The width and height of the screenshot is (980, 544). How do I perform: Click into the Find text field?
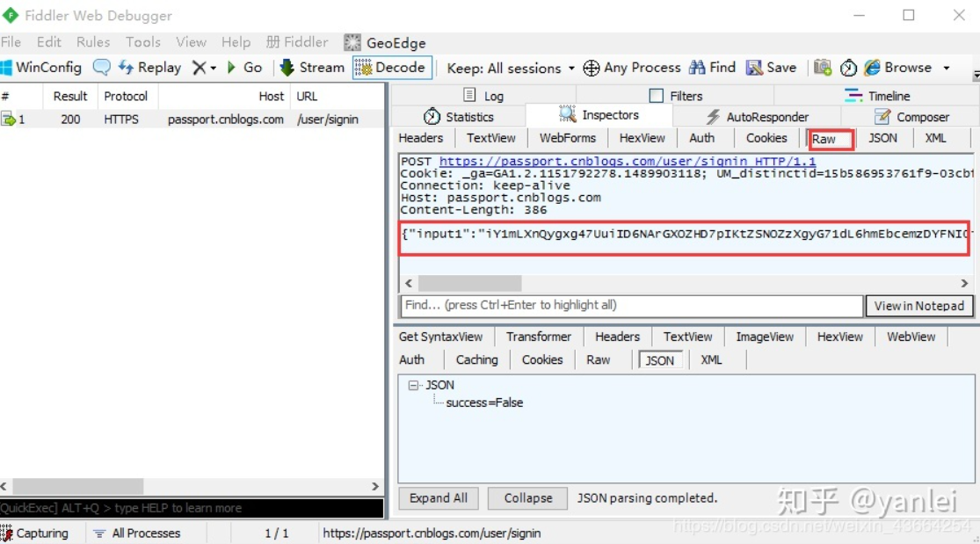[x=631, y=305]
